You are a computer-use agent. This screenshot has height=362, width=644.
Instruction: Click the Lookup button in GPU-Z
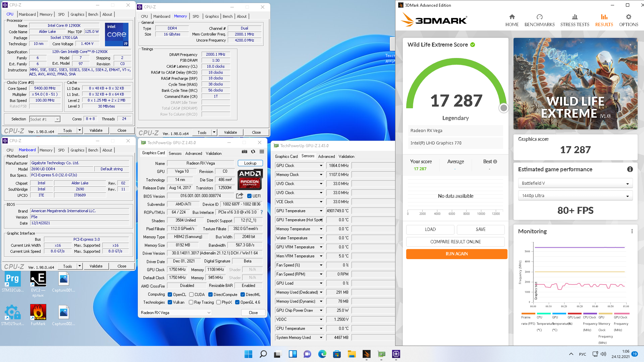[250, 163]
